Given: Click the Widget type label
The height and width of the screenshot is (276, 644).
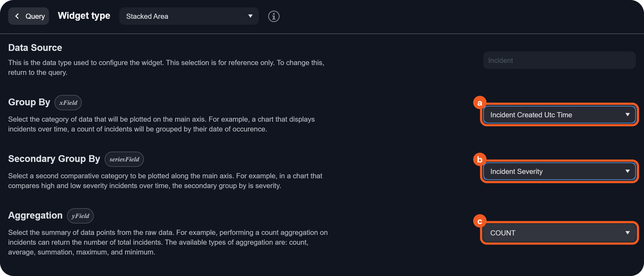Looking at the screenshot, I should coord(84,16).
